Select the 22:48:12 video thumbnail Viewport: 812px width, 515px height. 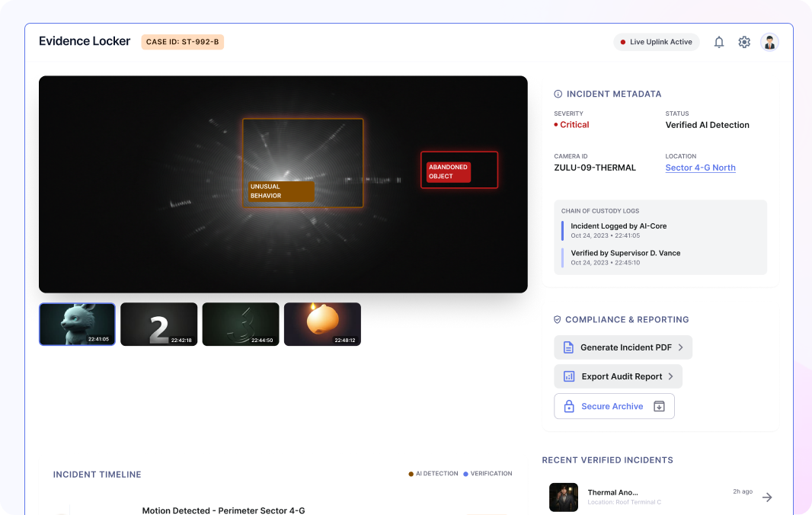coord(322,324)
